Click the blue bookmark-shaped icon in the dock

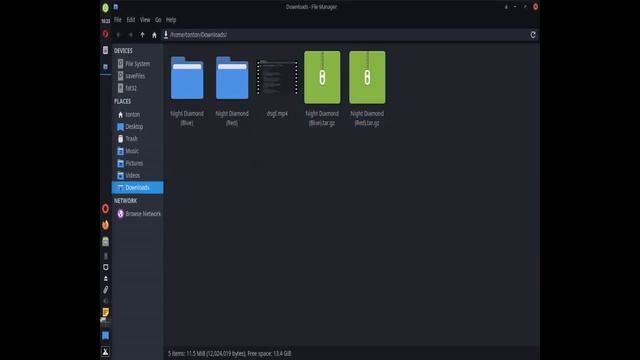click(105, 336)
